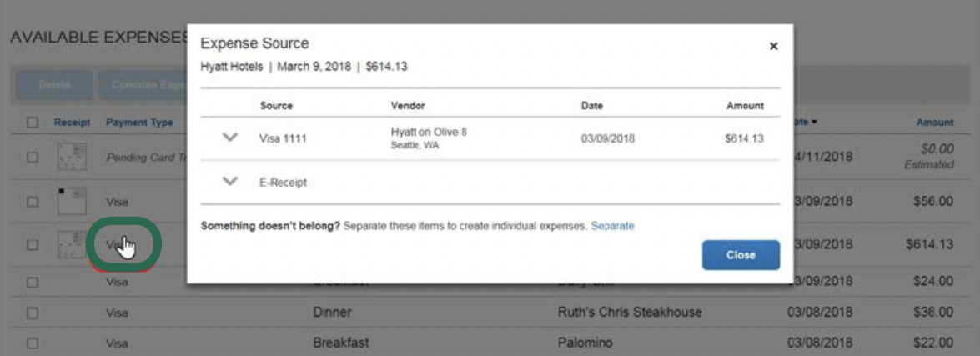Open receipt icon for the $56.00 expense
Viewport: 980px width, 356px height.
tap(71, 200)
